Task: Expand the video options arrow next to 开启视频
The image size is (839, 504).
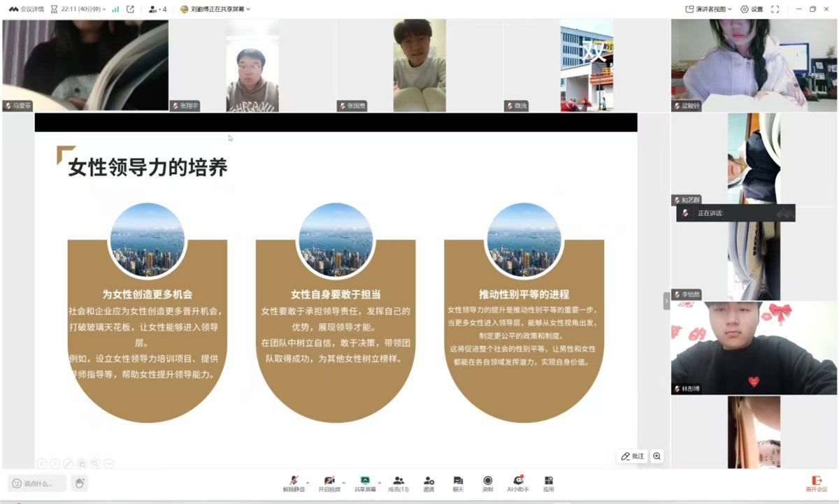Action: (343, 482)
